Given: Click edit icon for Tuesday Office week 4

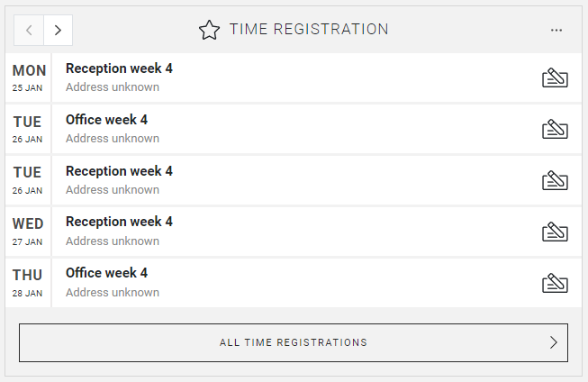Looking at the screenshot, I should 555,130.
